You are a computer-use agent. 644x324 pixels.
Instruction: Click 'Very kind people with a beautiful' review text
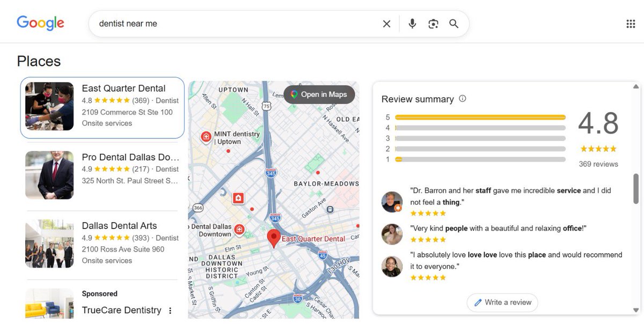498,229
